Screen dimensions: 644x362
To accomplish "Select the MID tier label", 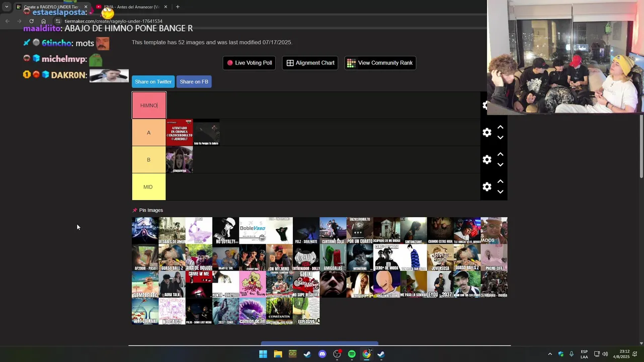I will pyautogui.click(x=149, y=187).
